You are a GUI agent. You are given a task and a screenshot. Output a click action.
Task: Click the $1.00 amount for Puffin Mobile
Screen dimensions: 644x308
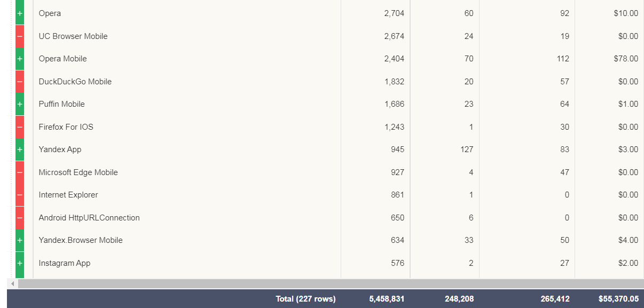click(628, 104)
